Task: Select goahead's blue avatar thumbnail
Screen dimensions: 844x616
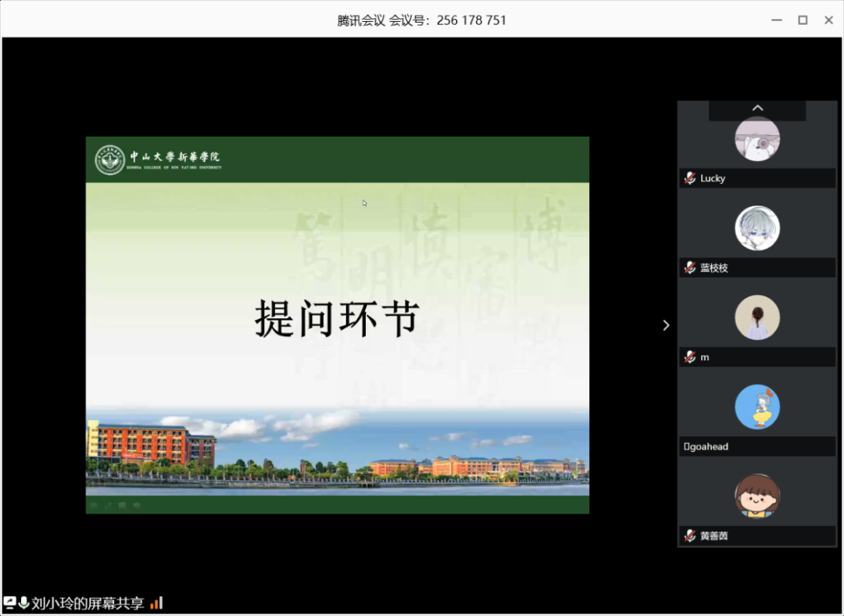Action: 757,406
